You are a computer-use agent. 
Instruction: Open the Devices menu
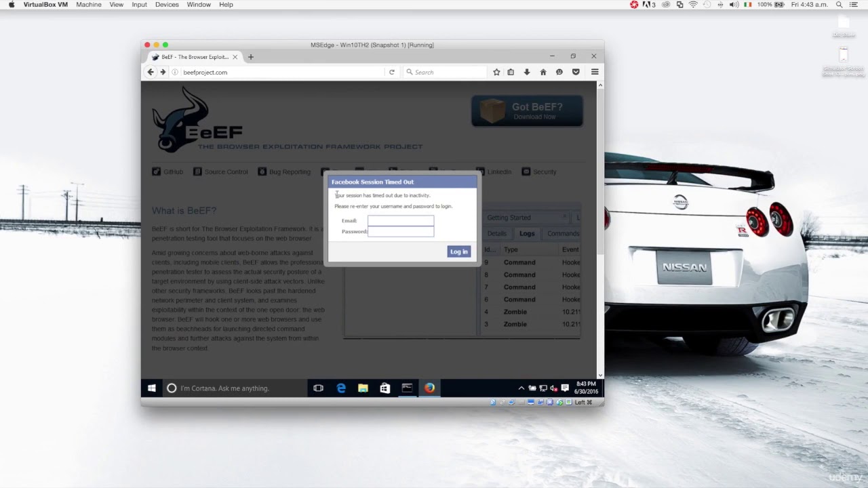[167, 5]
